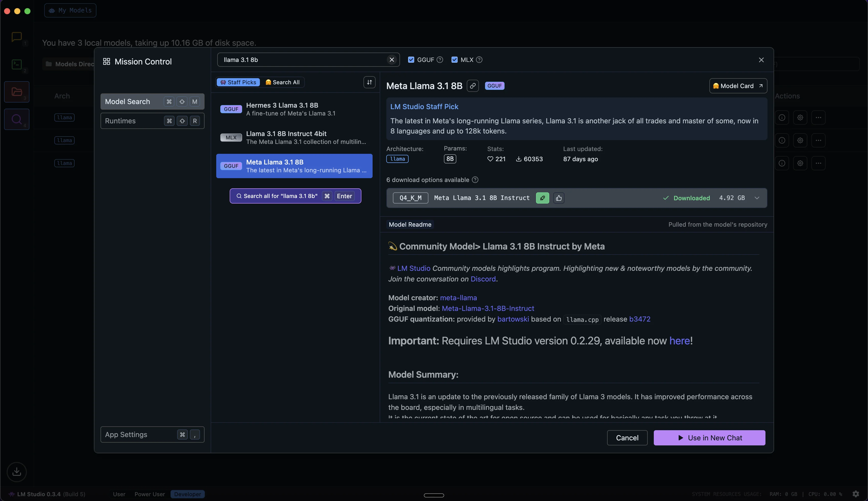Switch to Search All tab
The image size is (868, 501).
tap(282, 82)
